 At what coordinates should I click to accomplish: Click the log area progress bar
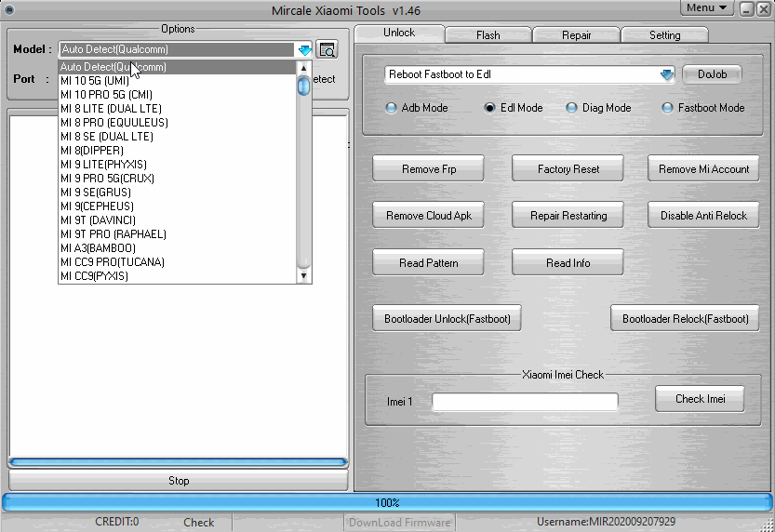[x=178, y=462]
